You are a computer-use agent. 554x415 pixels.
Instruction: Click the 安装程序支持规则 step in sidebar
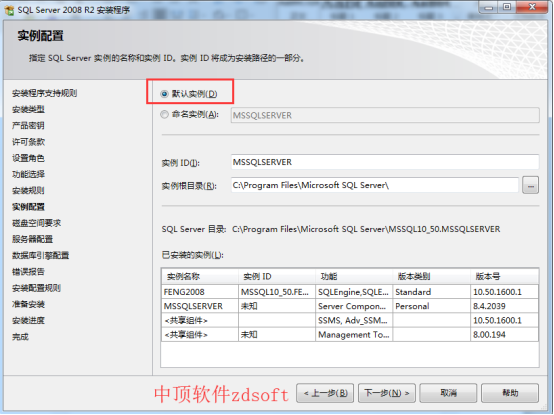[x=45, y=93]
